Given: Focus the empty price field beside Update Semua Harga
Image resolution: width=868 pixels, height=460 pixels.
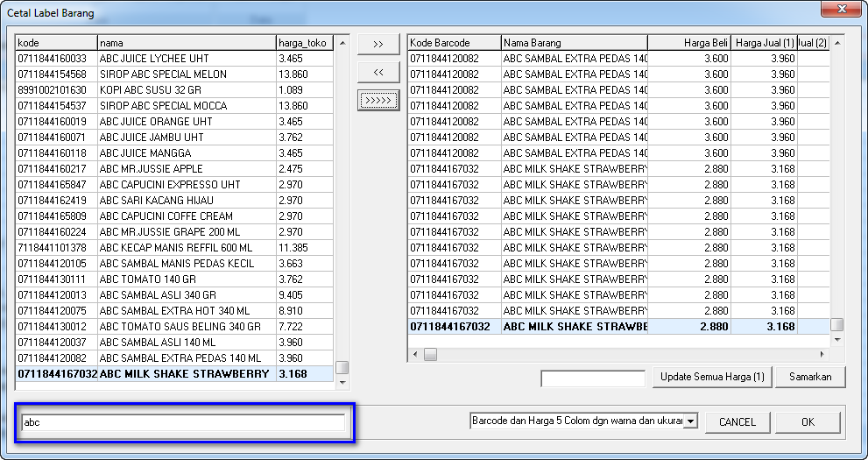Looking at the screenshot, I should [x=593, y=379].
